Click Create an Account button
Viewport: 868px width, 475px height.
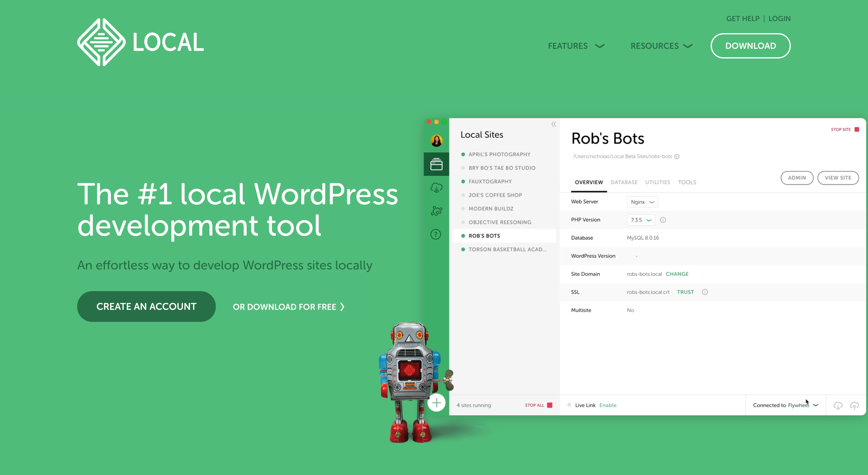146,307
